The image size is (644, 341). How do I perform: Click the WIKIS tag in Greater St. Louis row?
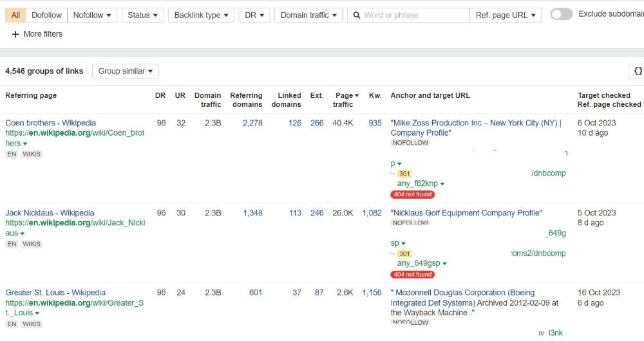coord(32,324)
